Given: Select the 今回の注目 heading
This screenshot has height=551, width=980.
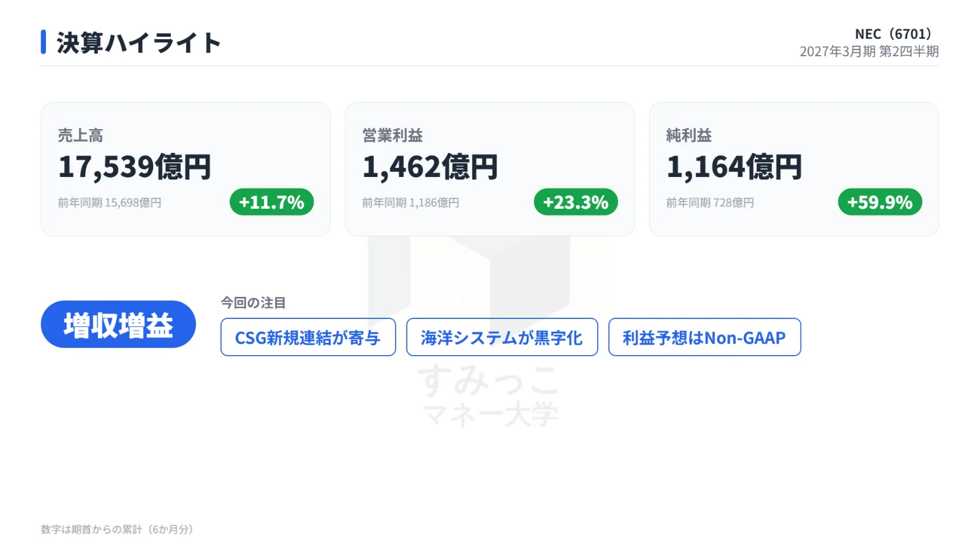Looking at the screenshot, I should coord(253,303).
